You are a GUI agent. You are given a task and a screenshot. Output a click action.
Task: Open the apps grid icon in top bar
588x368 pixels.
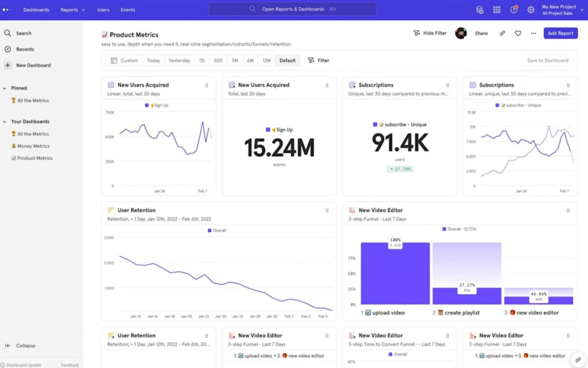point(496,10)
